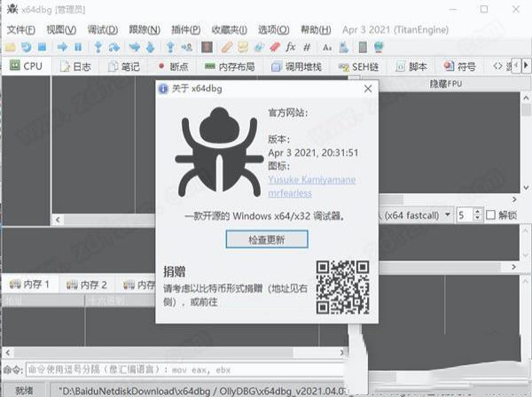Open the 跟踪(N) menu
Screen dimensions: 532x397
[x=145, y=30]
